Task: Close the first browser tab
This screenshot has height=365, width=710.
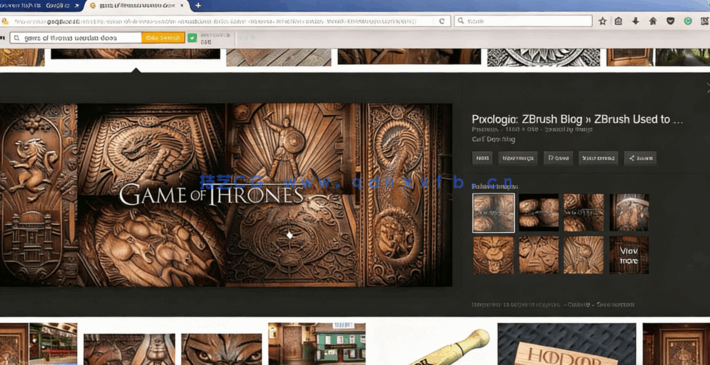Action: (x=77, y=6)
